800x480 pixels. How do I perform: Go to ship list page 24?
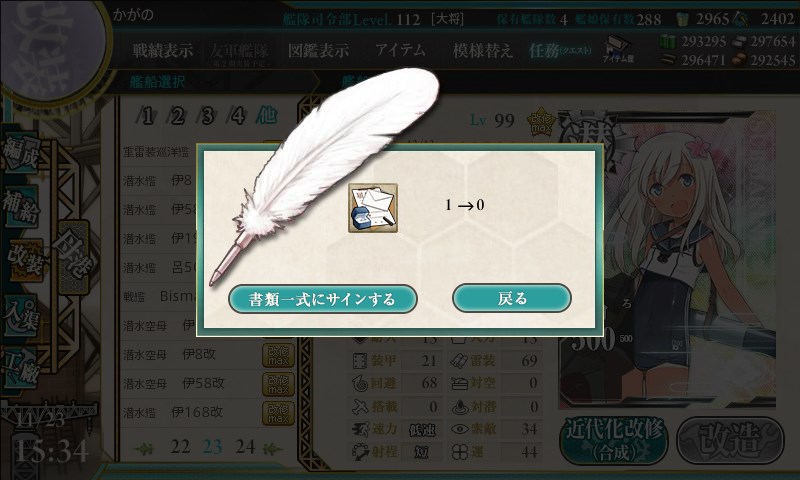(x=245, y=447)
